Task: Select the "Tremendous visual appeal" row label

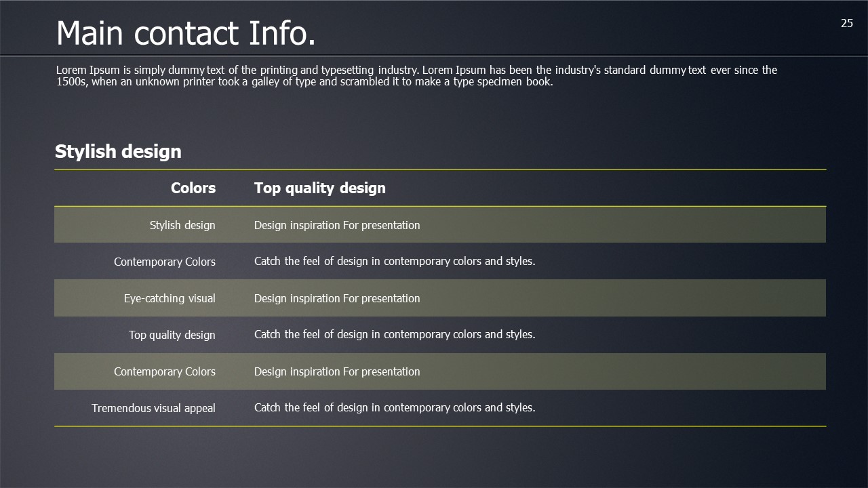Action: pyautogui.click(x=153, y=408)
